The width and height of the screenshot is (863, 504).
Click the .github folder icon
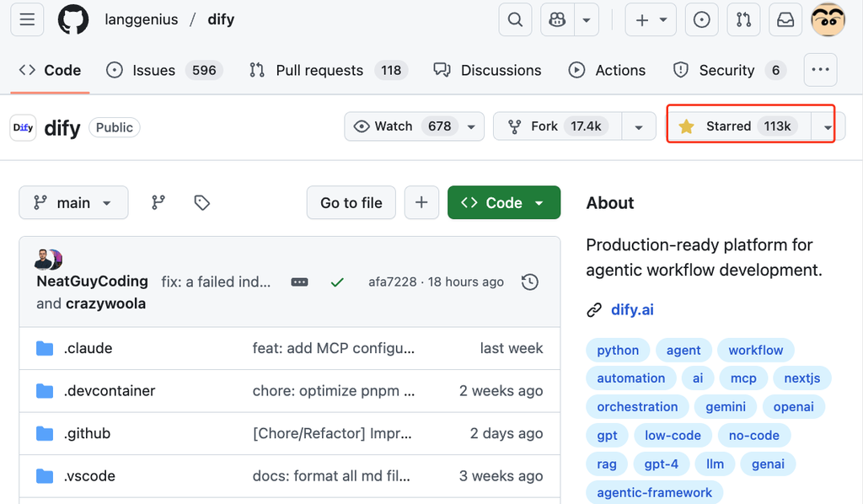(x=45, y=433)
